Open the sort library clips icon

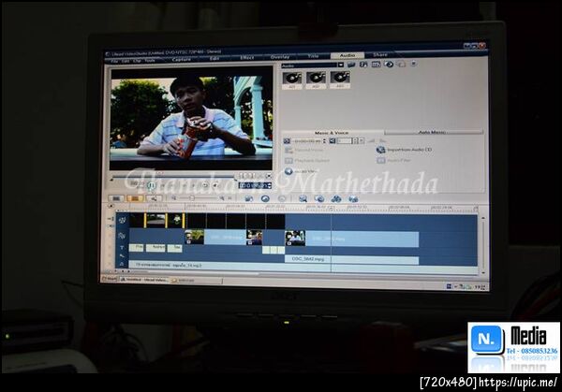coord(363,65)
